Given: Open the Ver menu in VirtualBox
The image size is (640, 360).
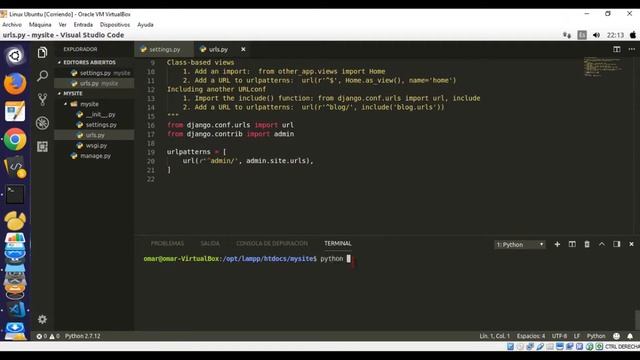Looking at the screenshot, I should click(62, 25).
